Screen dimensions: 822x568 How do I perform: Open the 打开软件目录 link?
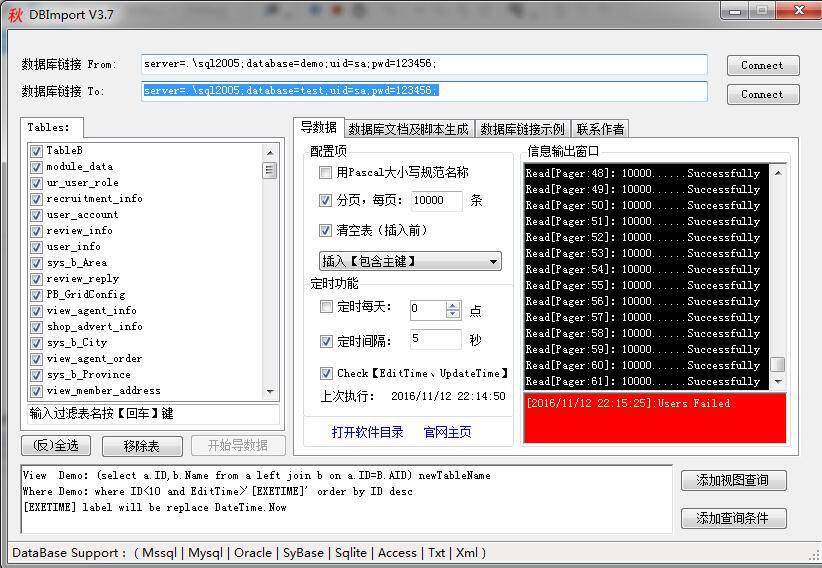pyautogui.click(x=367, y=432)
